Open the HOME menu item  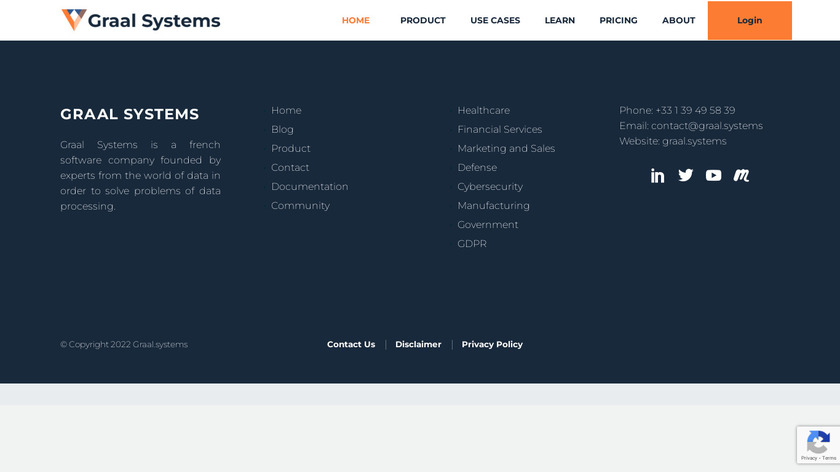coord(356,20)
